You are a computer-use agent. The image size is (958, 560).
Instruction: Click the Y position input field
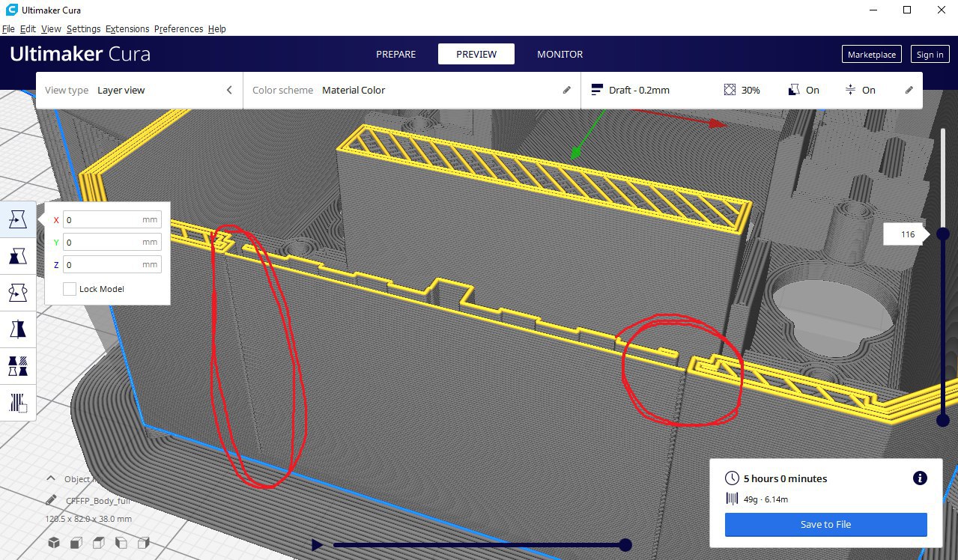coord(112,242)
